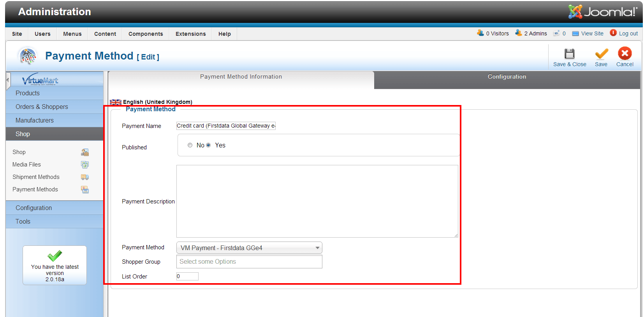Expand the Tools sidebar section
Viewport: 644px width, 317px height.
(x=55, y=221)
